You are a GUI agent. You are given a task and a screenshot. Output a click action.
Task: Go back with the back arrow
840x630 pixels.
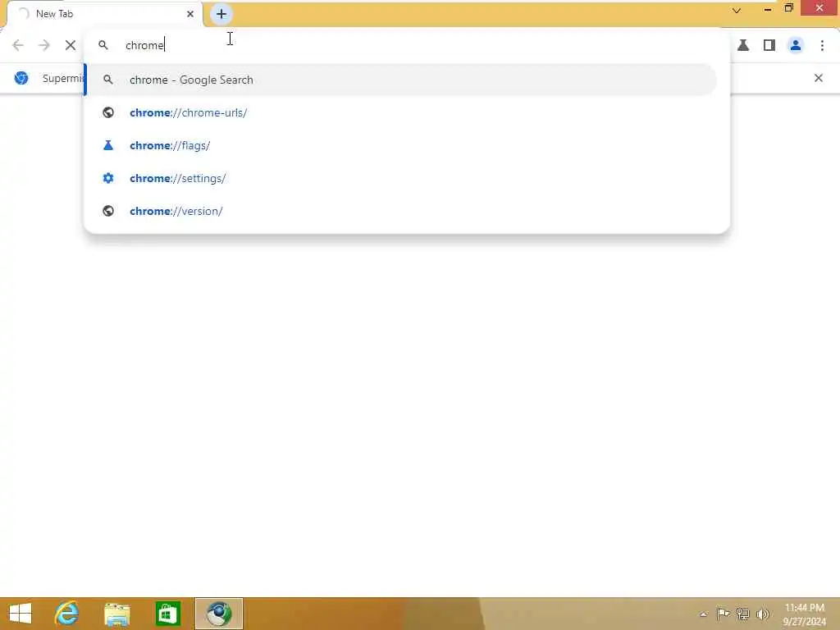point(18,45)
